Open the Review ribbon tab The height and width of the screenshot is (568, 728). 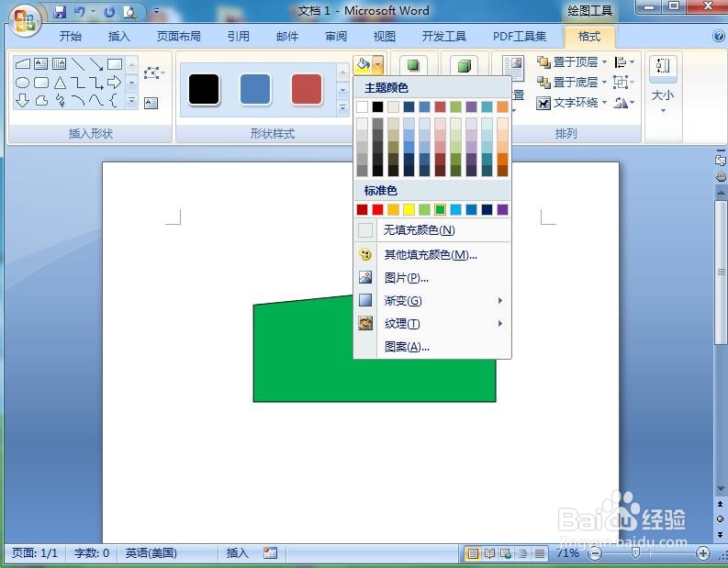(336, 36)
